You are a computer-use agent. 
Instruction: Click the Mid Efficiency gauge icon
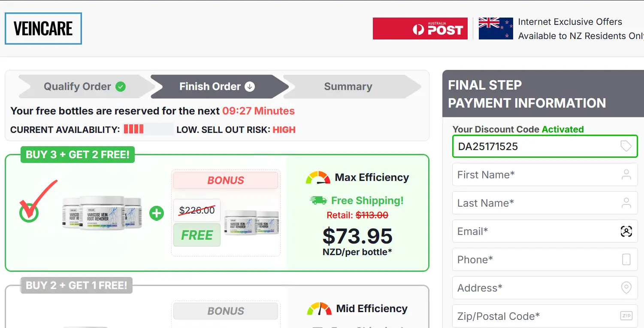[x=319, y=309]
